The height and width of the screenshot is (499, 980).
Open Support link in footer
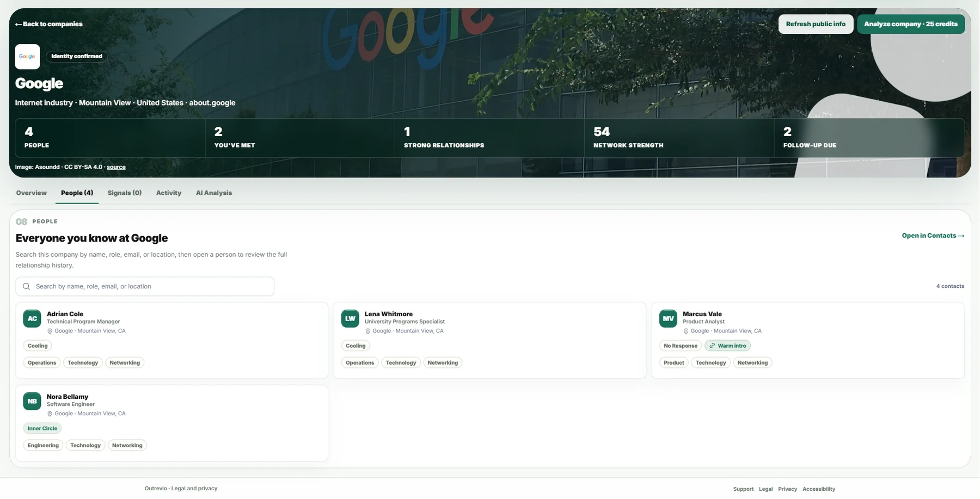[x=743, y=489]
